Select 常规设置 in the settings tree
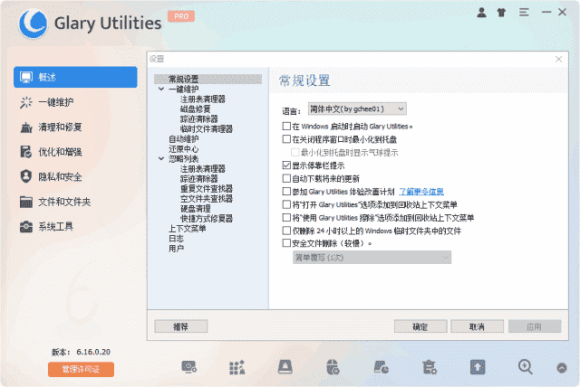The width and height of the screenshot is (580, 387). pos(208,79)
